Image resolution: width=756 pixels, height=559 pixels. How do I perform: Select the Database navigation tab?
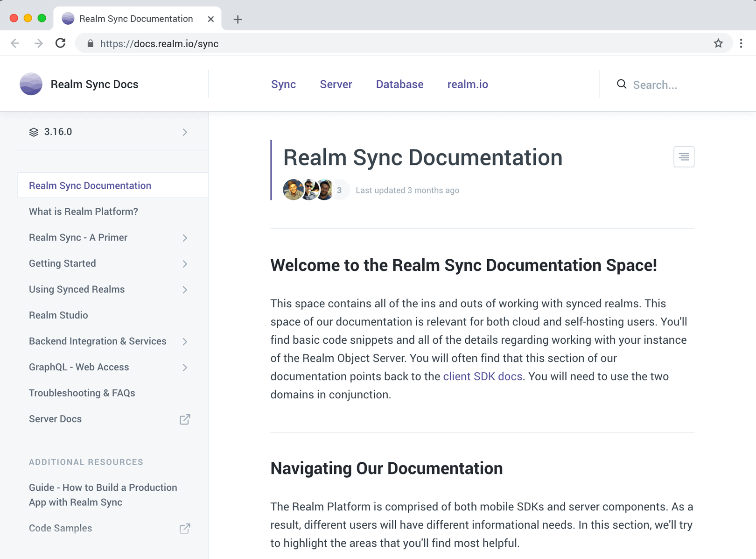tap(399, 84)
